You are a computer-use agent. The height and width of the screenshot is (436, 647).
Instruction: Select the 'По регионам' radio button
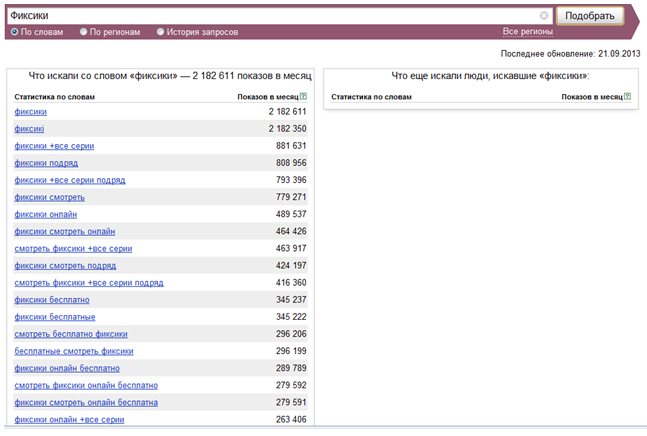pos(83,32)
